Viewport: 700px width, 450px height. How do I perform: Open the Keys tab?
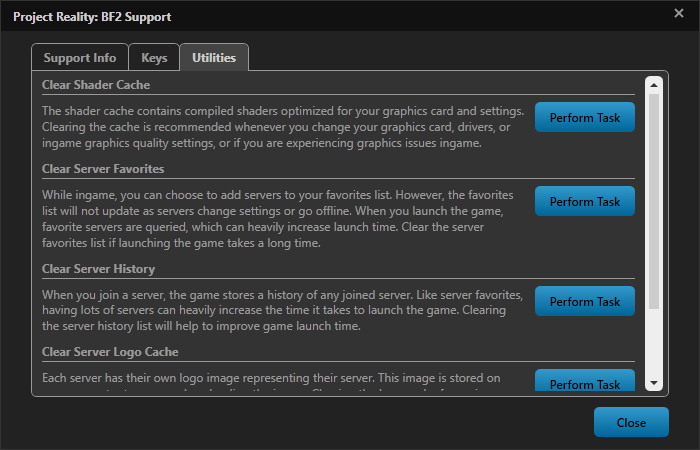(154, 58)
